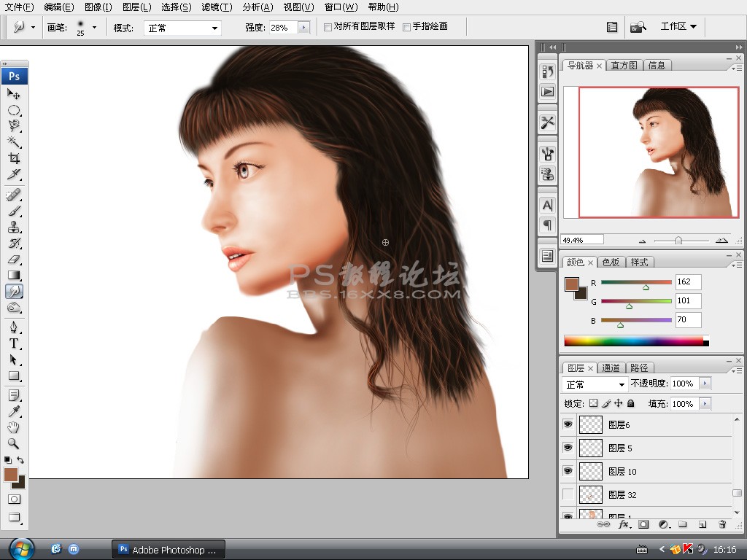The height and width of the screenshot is (560, 747).
Task: Hide layer 图层6
Action: (568, 424)
